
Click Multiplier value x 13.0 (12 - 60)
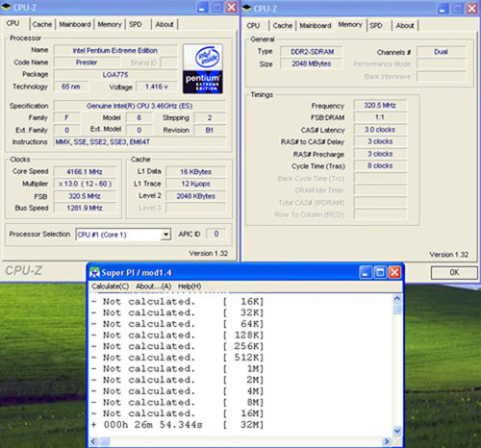[85, 184]
